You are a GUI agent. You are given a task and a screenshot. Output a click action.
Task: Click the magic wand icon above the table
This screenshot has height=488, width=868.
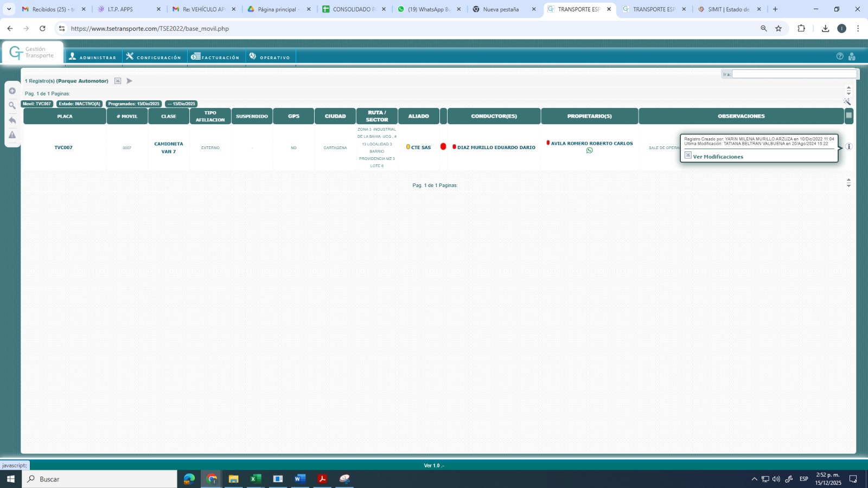pyautogui.click(x=847, y=102)
